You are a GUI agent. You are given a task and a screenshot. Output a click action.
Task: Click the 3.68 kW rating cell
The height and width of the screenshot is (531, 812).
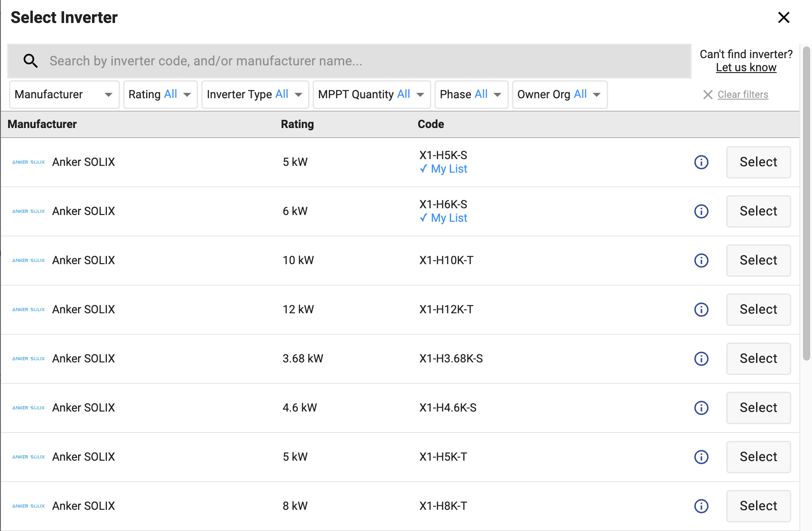pyautogui.click(x=303, y=359)
